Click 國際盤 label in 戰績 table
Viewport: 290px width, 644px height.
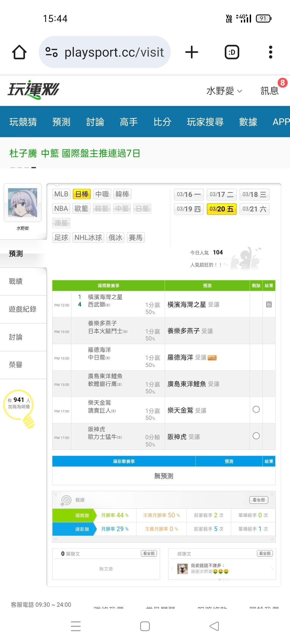coord(82,515)
